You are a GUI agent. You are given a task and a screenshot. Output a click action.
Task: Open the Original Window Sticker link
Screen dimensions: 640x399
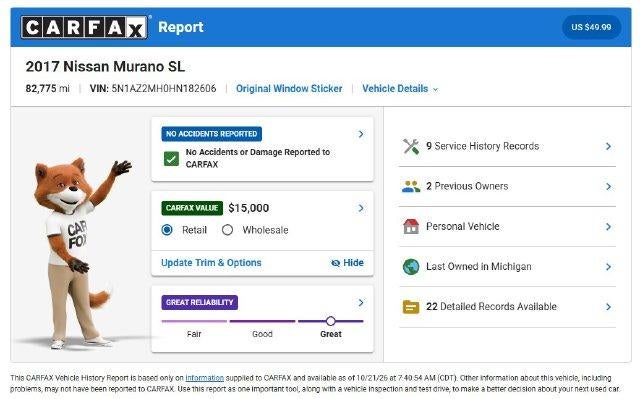[x=289, y=89]
